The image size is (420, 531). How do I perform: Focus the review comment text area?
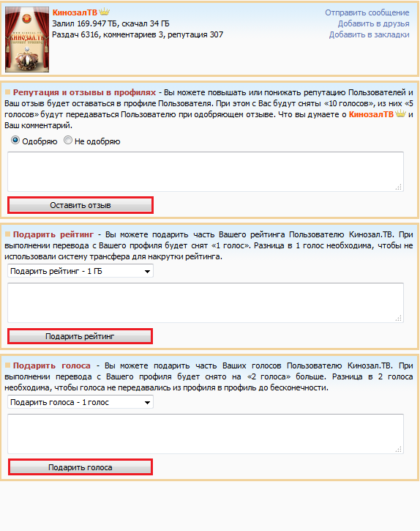pyautogui.click(x=206, y=171)
